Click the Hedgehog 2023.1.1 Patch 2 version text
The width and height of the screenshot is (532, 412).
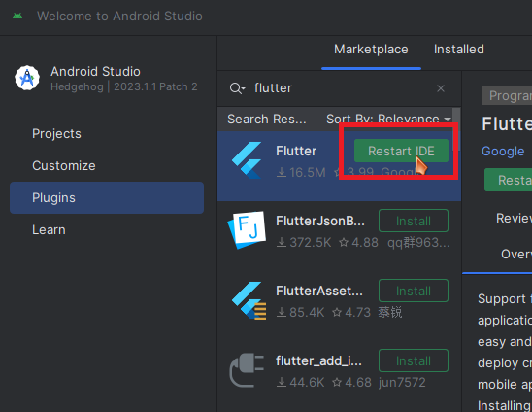tap(124, 86)
